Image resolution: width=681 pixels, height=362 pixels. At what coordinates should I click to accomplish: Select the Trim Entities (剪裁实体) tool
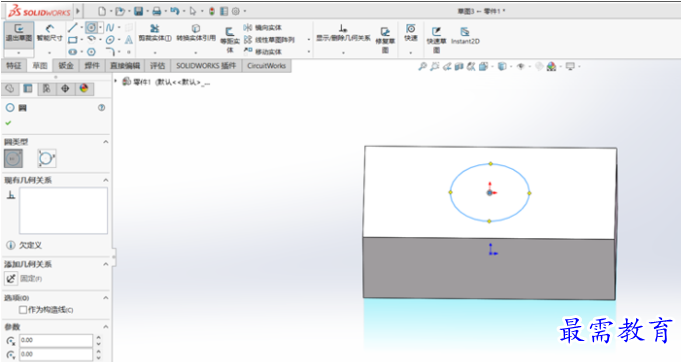click(x=155, y=33)
